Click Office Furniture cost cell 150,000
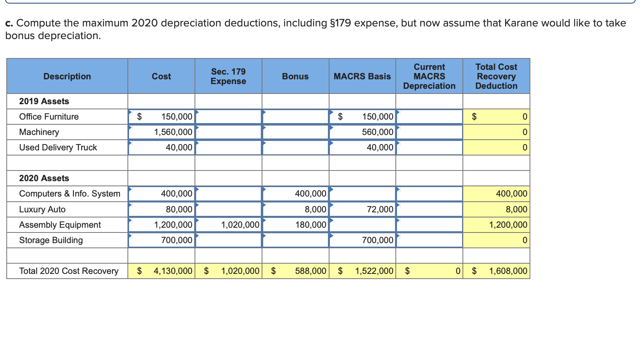The height and width of the screenshot is (341, 644). coord(161,117)
